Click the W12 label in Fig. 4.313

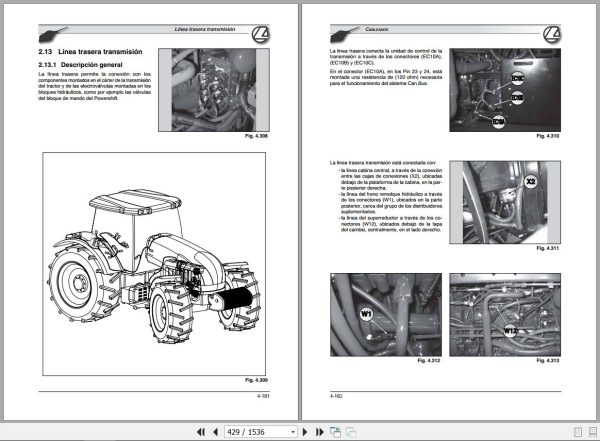click(x=510, y=330)
